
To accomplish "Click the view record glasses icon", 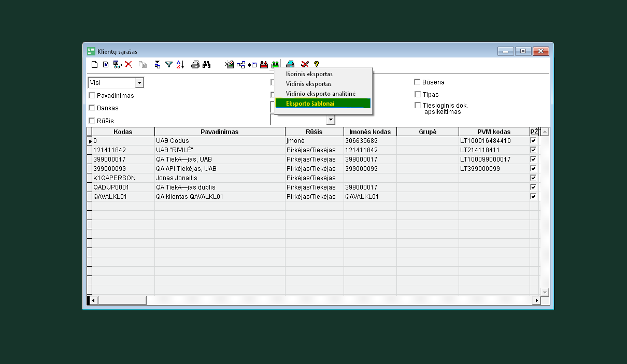I will pos(117,65).
